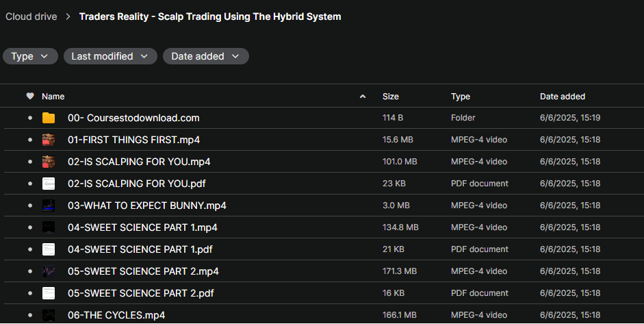Select 03-WHAT TO EXPECT BUNNY.mp4 file name
Image resolution: width=644 pixels, height=324 pixels.
coord(146,205)
